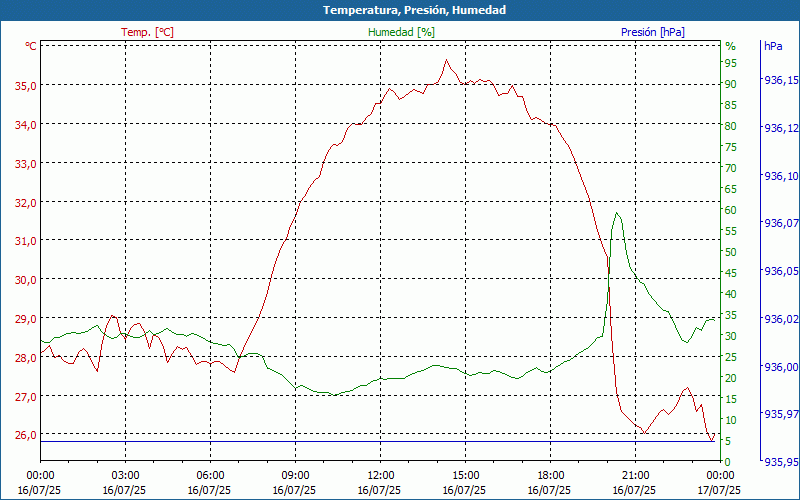Click the 26,0 tick on the temperature axis
The width and height of the screenshot is (800, 500).
tap(25, 435)
